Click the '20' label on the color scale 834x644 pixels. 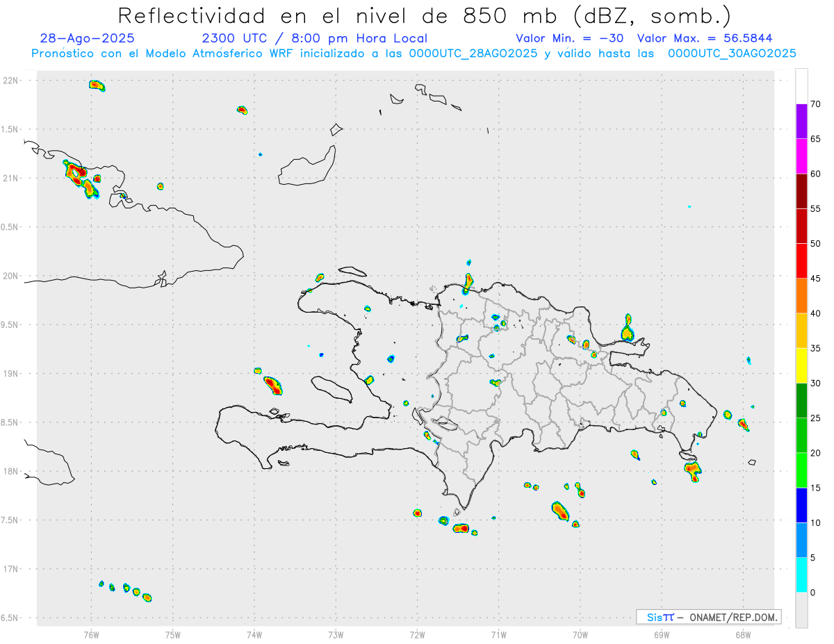815,453
